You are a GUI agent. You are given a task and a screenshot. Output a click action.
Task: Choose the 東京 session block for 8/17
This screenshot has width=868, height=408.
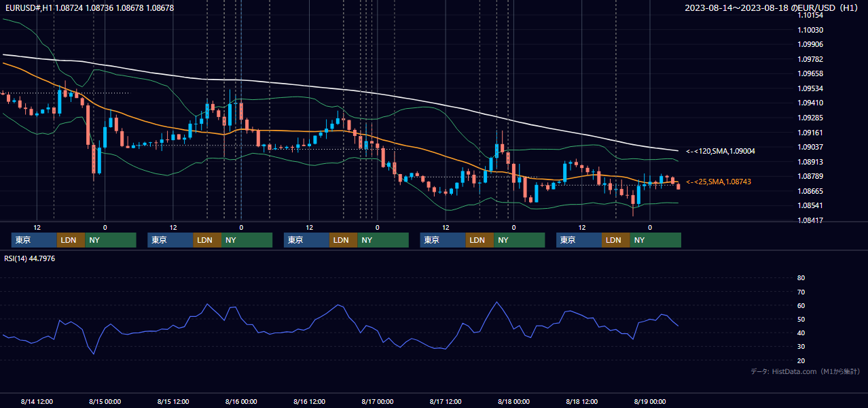(x=443, y=240)
